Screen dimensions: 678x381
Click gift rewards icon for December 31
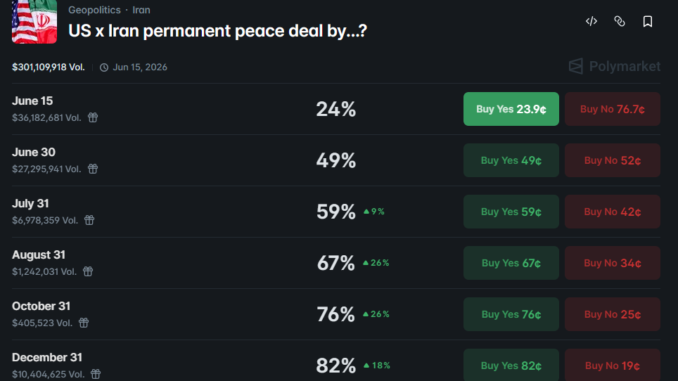[x=96, y=374]
